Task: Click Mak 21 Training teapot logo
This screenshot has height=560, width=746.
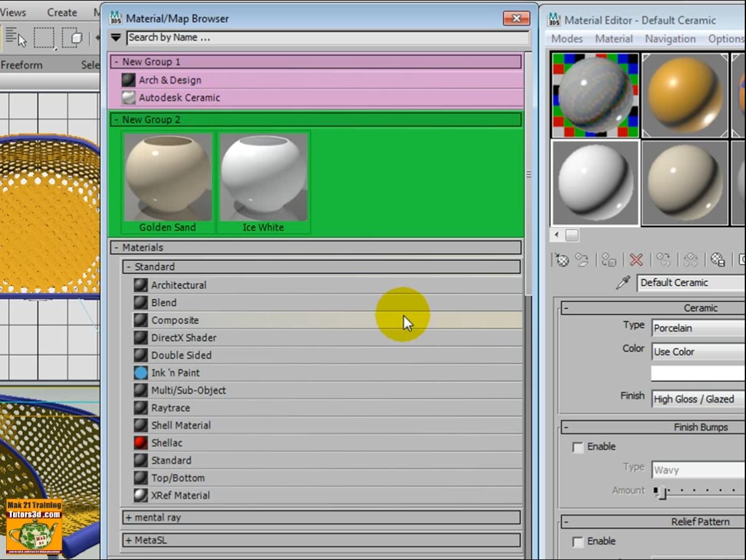Action: coord(34,527)
